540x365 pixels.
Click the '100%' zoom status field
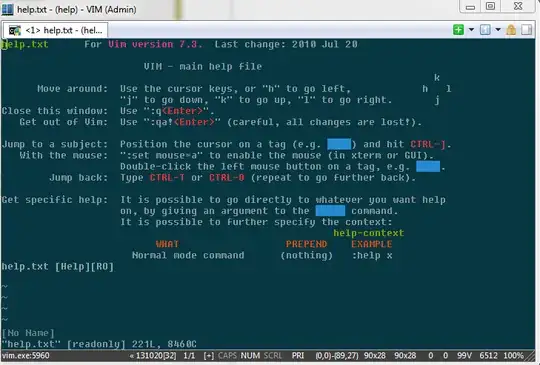click(x=513, y=355)
